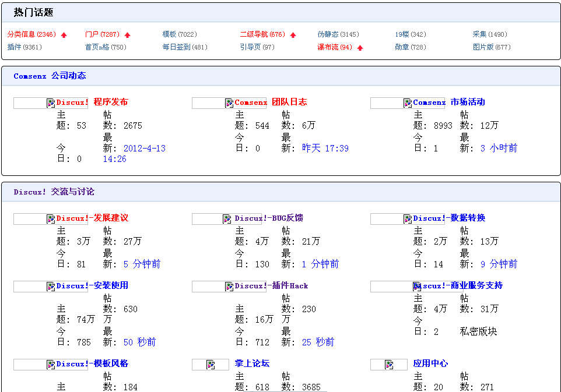Click forum icon of 应用中心
Viewport: 561px width, 392px height.
pyautogui.click(x=389, y=365)
